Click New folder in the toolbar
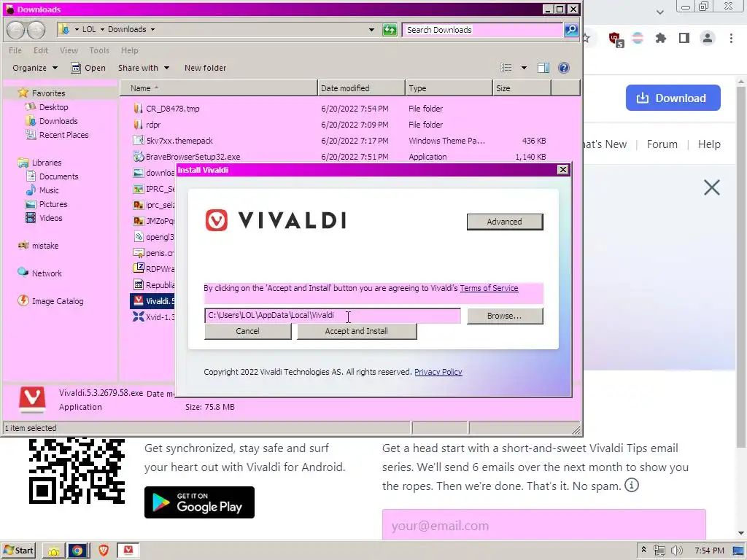Viewport: 747px width, 560px height. pos(205,68)
